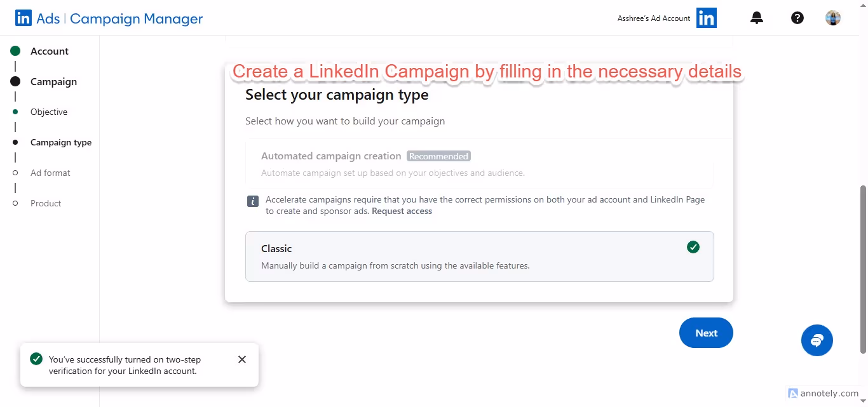Open the help question mark icon
The image size is (868, 407).
coord(797,18)
